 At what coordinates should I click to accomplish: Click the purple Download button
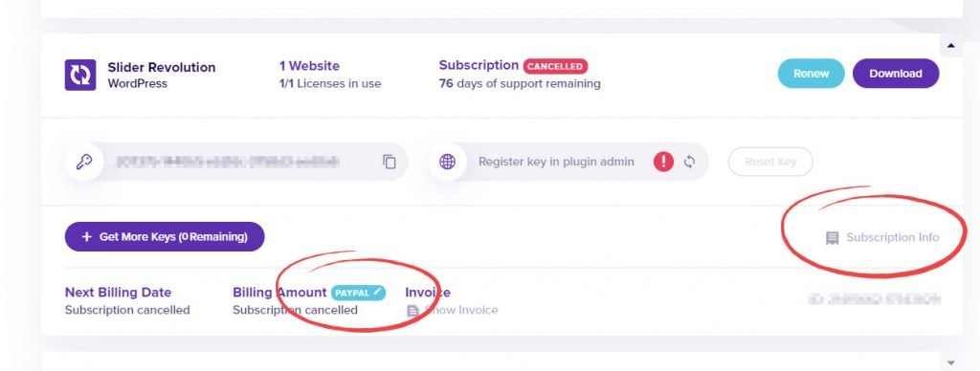pos(896,74)
